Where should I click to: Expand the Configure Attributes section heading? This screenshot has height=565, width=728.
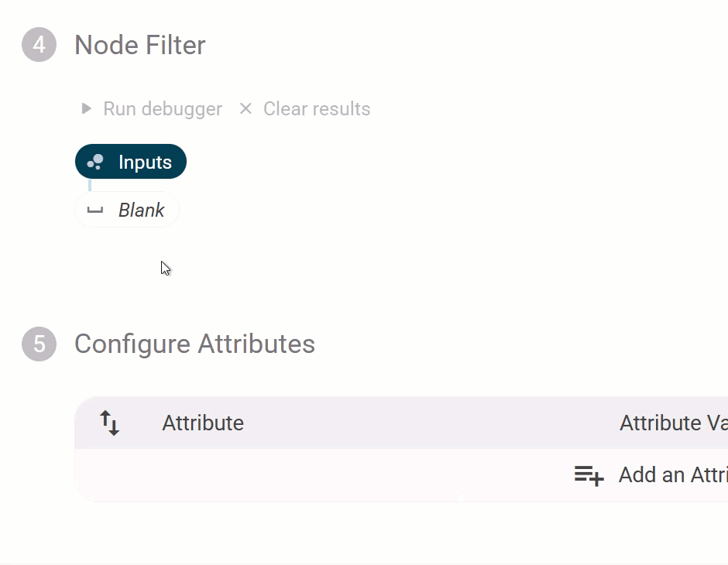click(194, 344)
